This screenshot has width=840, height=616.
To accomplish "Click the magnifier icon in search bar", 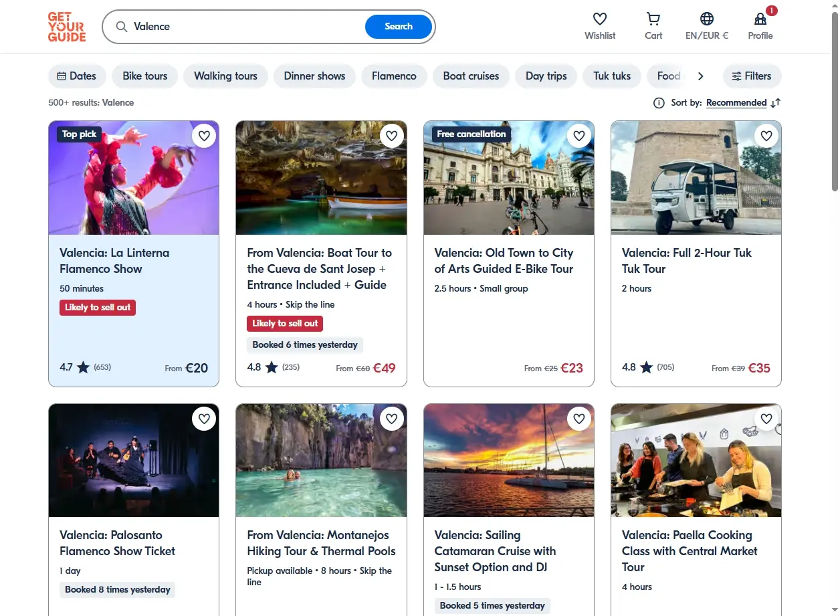I will coord(122,27).
